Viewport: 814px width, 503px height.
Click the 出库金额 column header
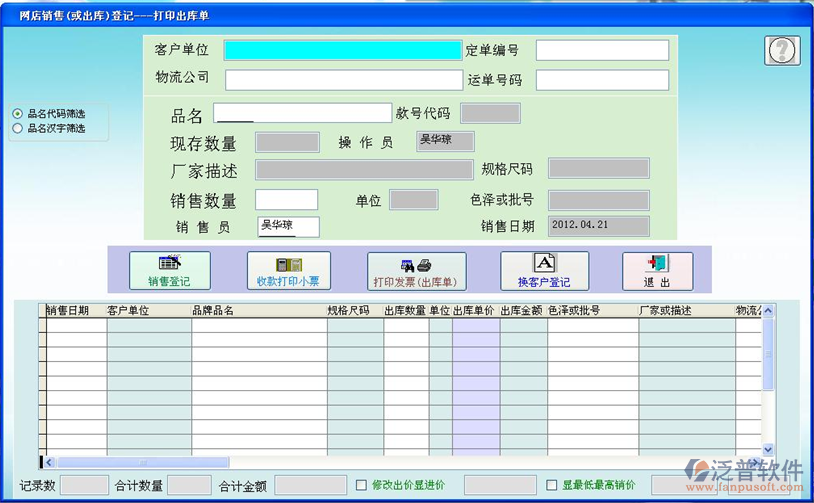pyautogui.click(x=523, y=310)
